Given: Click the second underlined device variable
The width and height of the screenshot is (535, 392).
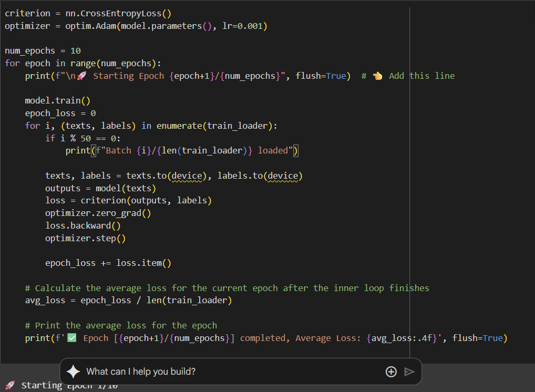Looking at the screenshot, I should tap(283, 175).
